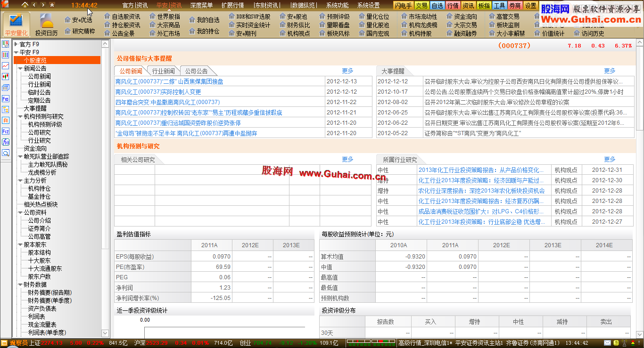The height and width of the screenshot is (348, 644).
Task: Click the magnifier search icon in left sidebar
Action: point(6,153)
